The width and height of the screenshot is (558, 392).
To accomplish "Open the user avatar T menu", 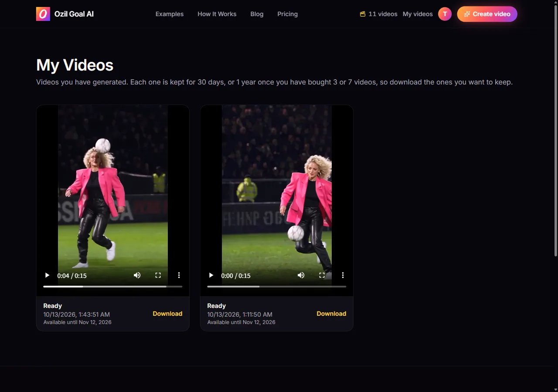I will (x=445, y=14).
